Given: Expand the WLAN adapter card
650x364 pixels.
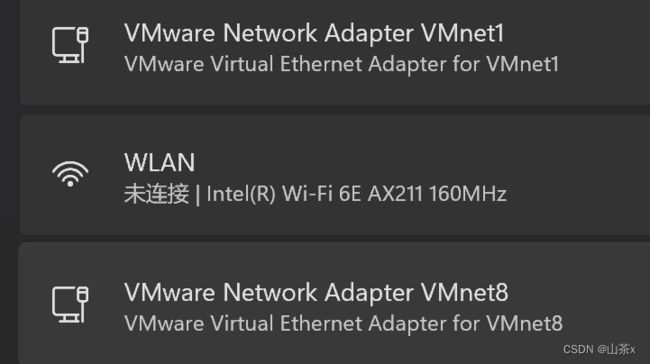Looking at the screenshot, I should 335,175.
